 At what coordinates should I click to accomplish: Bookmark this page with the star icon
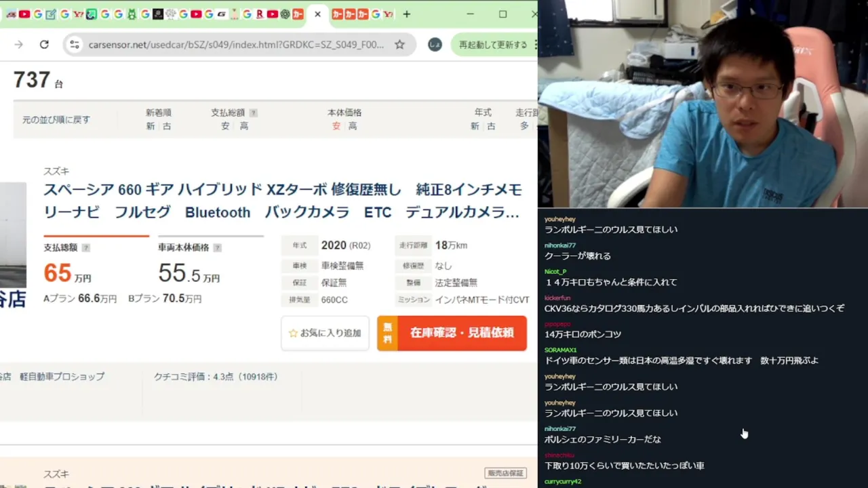pyautogui.click(x=399, y=45)
